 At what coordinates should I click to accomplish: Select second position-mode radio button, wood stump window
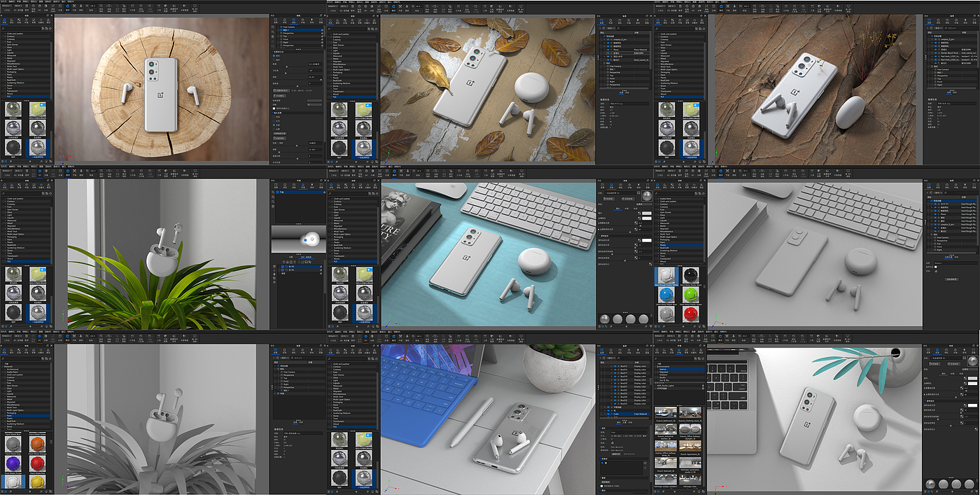pos(274,60)
